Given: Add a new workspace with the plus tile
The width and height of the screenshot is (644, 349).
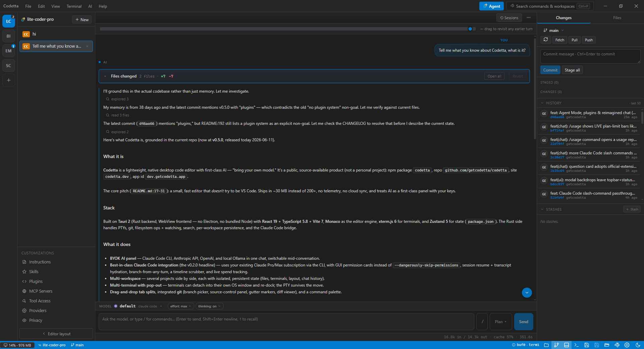Looking at the screenshot, I should click(9, 80).
